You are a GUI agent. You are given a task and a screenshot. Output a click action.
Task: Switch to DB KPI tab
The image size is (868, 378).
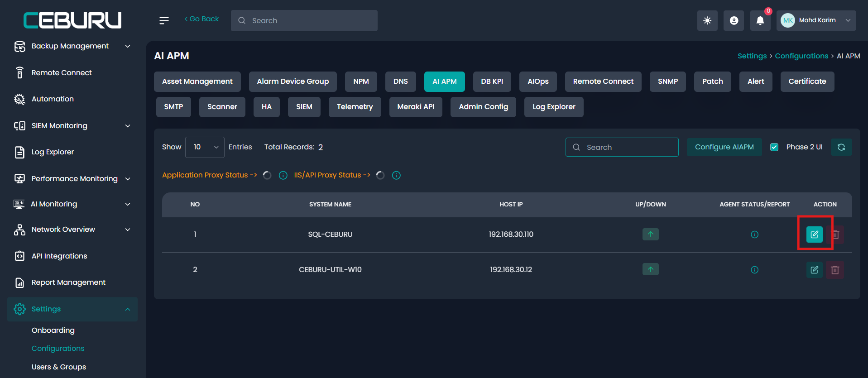coord(492,81)
